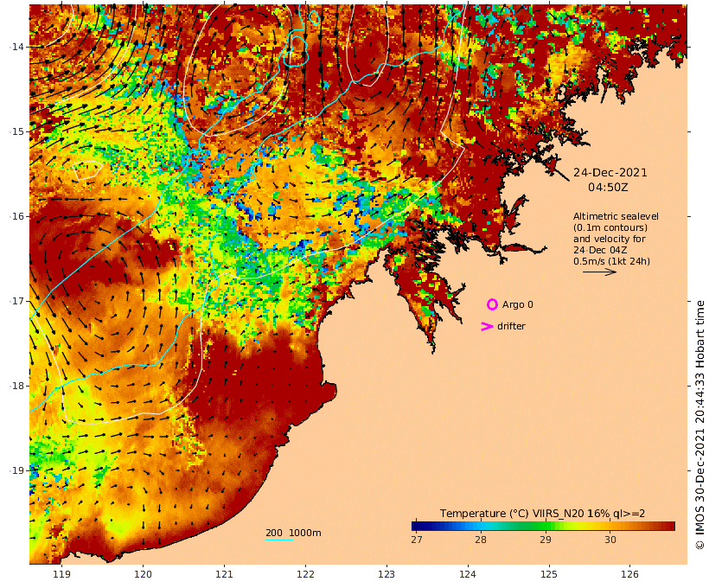Viewport: 709px width, 588px height.
Task: Click the 'drifter' legend label
Action: [511, 326]
